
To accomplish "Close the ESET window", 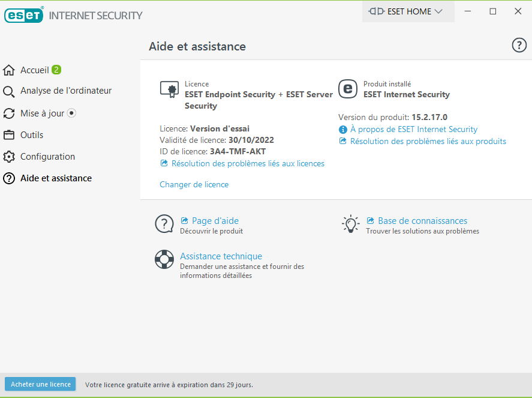I will point(518,11).
